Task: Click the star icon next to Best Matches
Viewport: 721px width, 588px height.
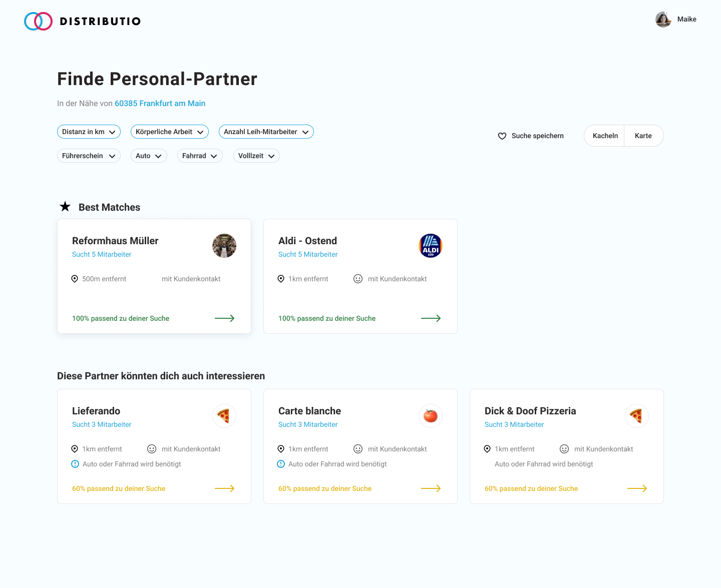Action: [65, 206]
